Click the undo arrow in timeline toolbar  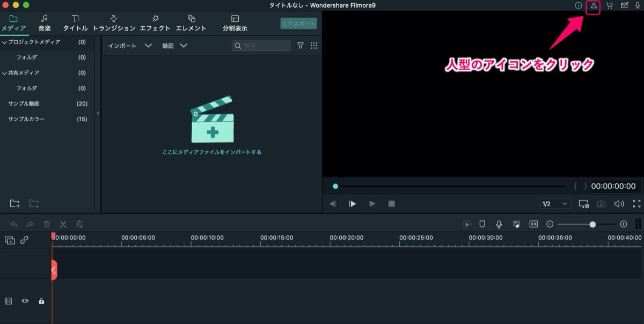14,224
